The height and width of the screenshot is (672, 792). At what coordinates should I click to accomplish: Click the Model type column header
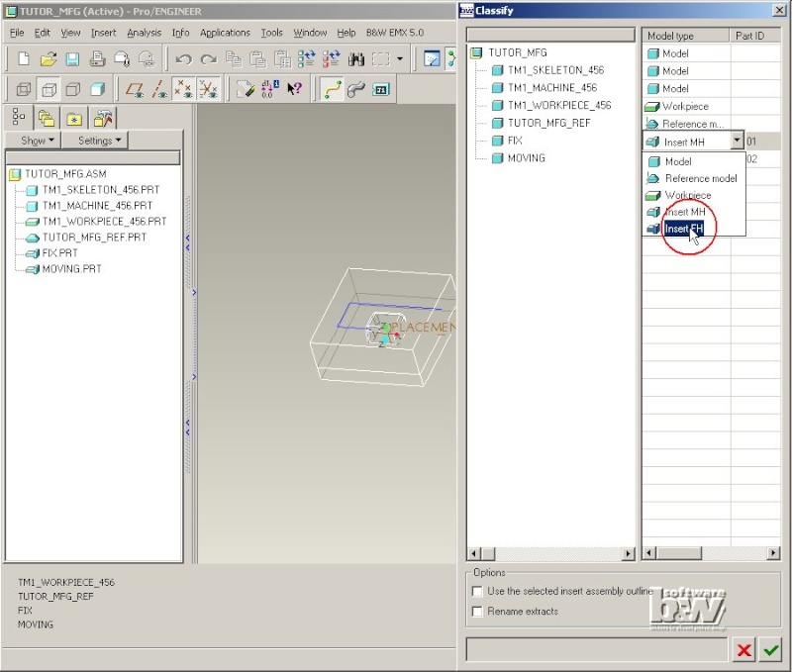(685, 36)
